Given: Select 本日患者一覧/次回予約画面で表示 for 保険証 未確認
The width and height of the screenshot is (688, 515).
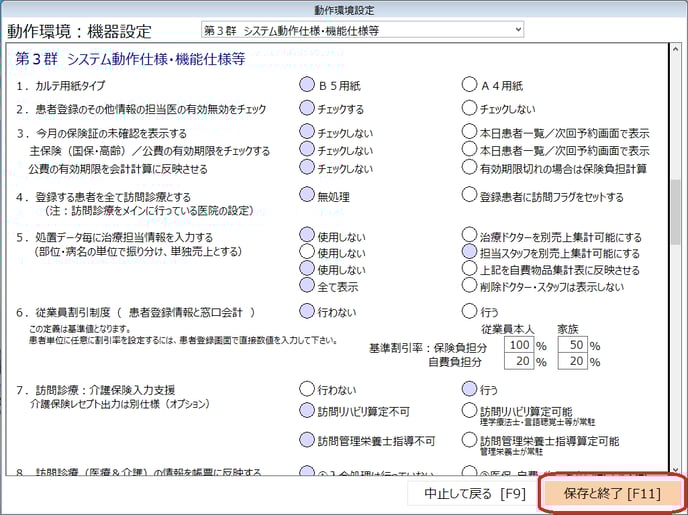Looking at the screenshot, I should (469, 132).
